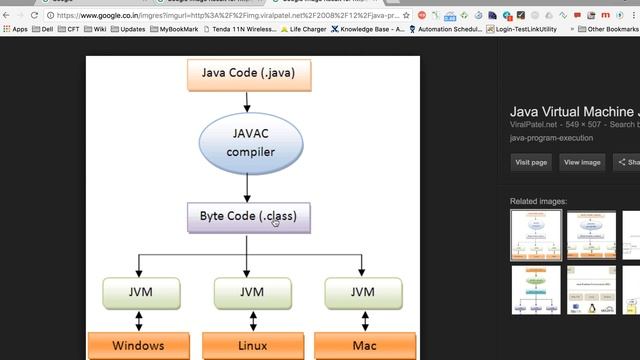View site information icon in address bar
The height and width of the screenshot is (360, 640).
point(50,16)
